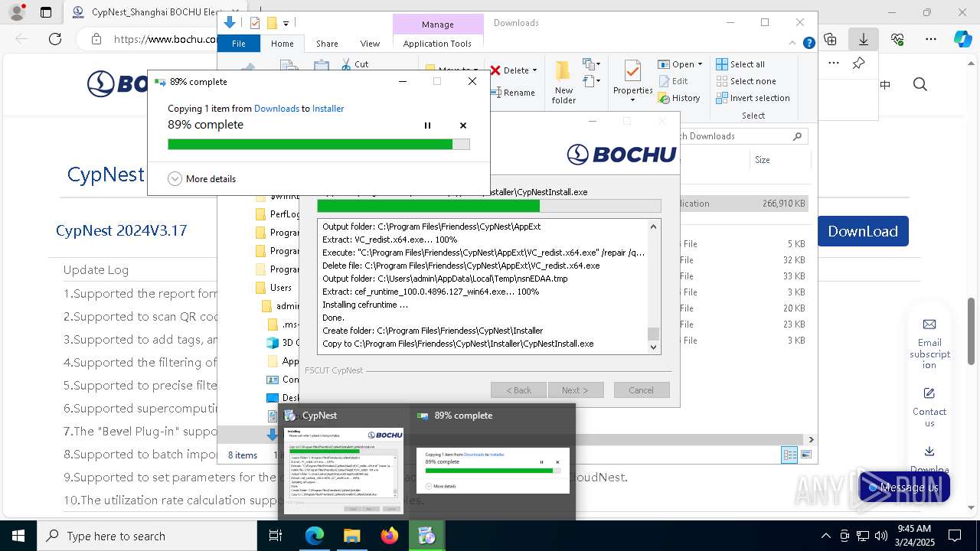Select the file row sized 266,910 KB
980x551 pixels.
744,204
